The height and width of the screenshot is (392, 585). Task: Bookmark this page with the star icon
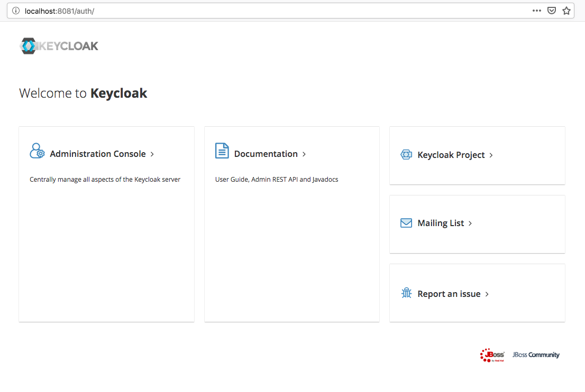point(566,11)
